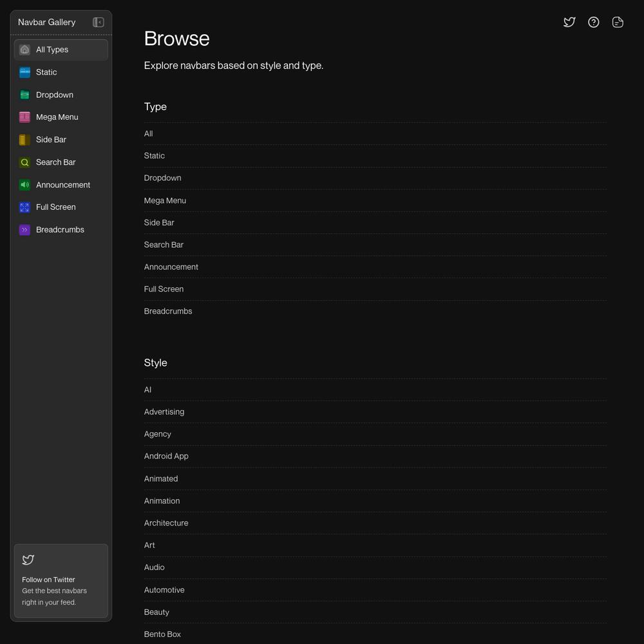The height and width of the screenshot is (644, 644).
Task: Open Twitter via top-right bird icon
Action: pyautogui.click(x=569, y=22)
